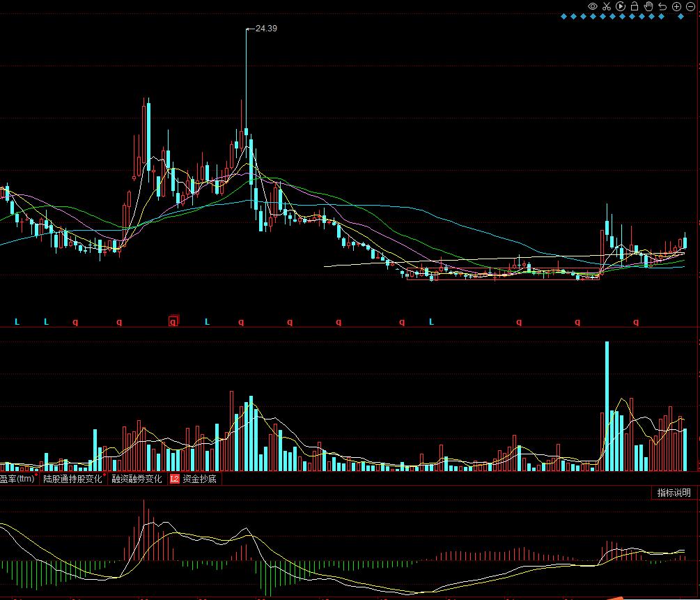
Task: Activate the hand pan tool
Action: [648, 6]
